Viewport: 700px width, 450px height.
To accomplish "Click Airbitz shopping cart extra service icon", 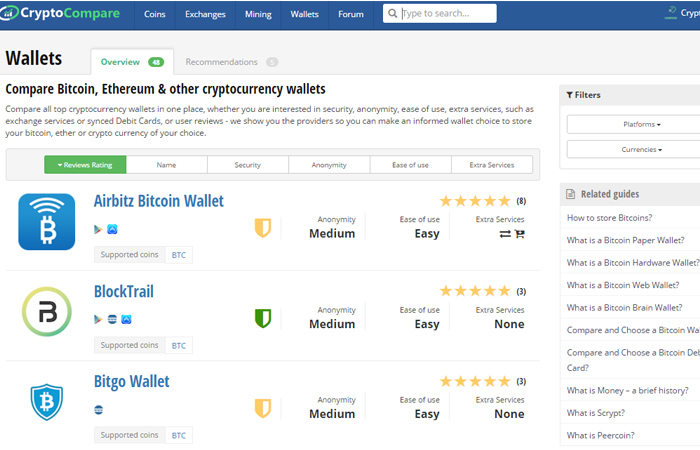I will click(x=520, y=234).
